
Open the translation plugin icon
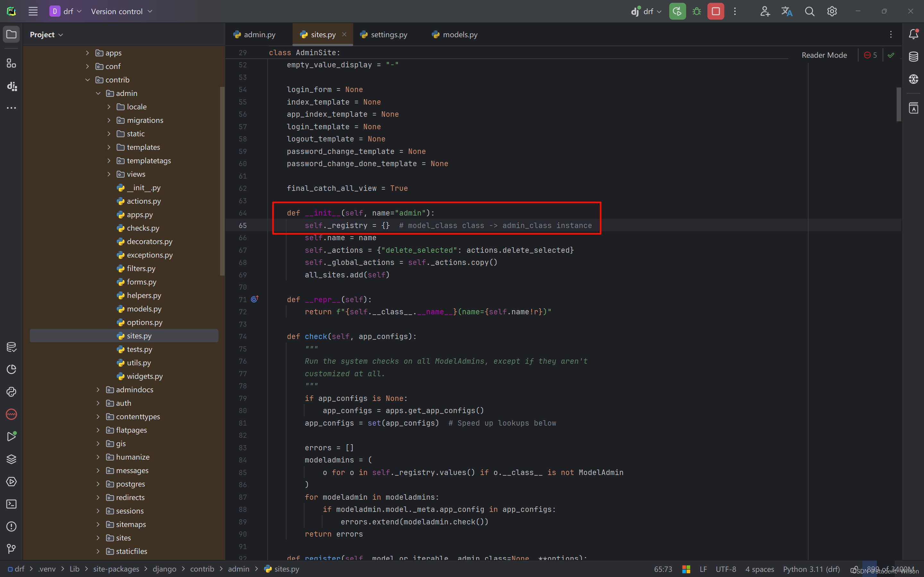point(787,12)
